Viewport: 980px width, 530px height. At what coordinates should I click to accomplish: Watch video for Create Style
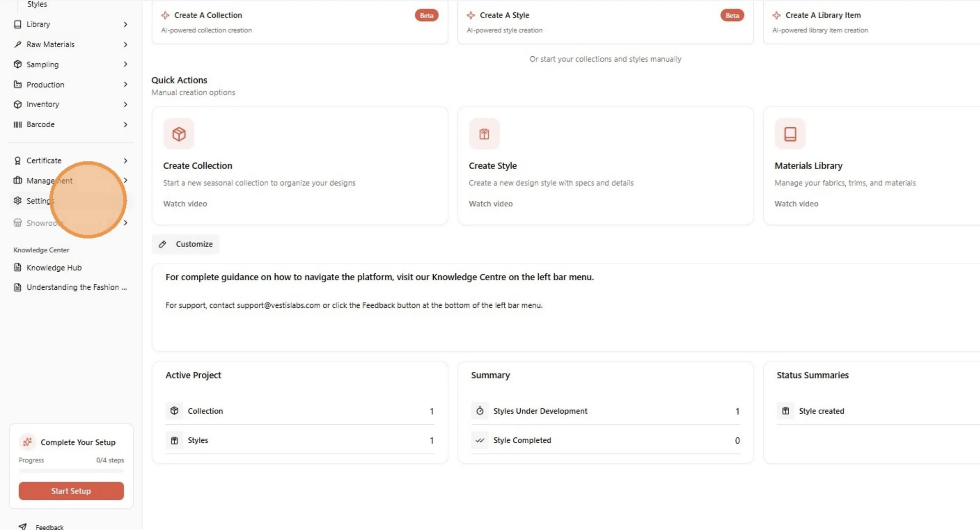pos(490,204)
